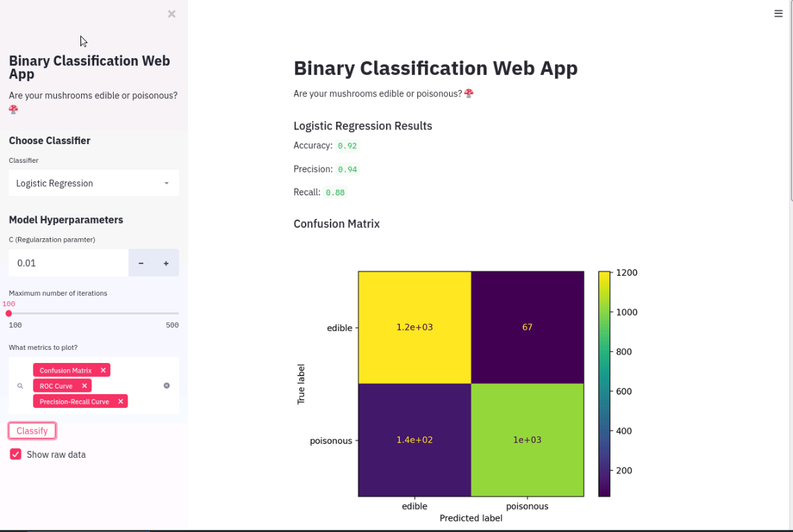Close the sidebar with the X icon
The height and width of the screenshot is (532, 793).
tap(171, 14)
